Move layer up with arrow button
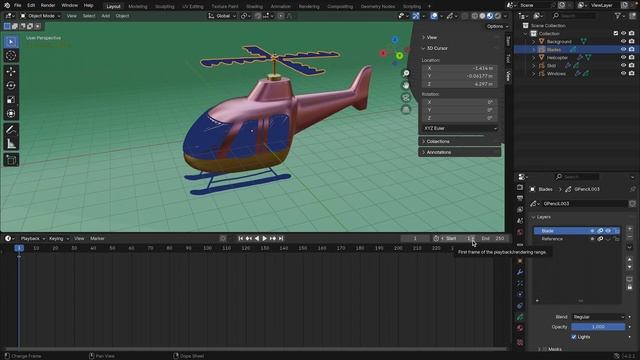The height and width of the screenshot is (360, 640). click(629, 259)
